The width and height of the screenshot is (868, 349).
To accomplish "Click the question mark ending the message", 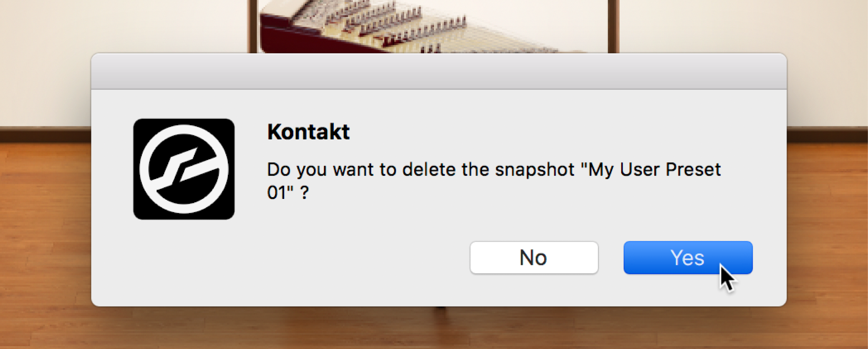I will pyautogui.click(x=304, y=193).
